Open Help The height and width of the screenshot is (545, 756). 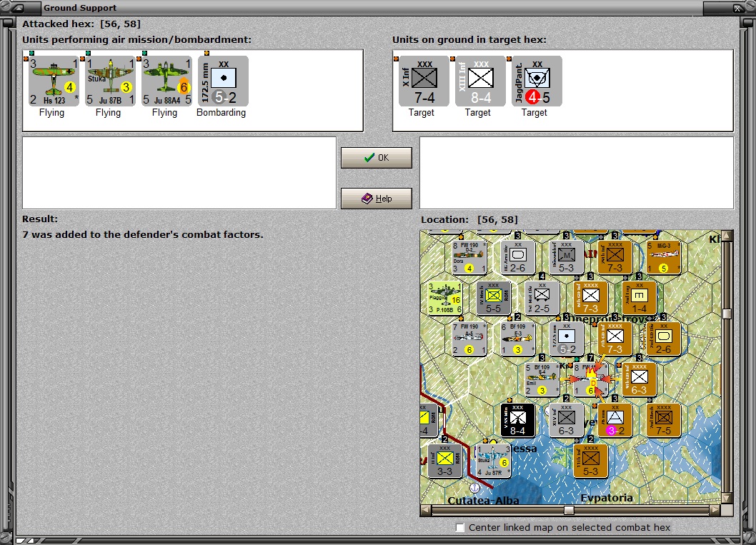pyautogui.click(x=376, y=198)
